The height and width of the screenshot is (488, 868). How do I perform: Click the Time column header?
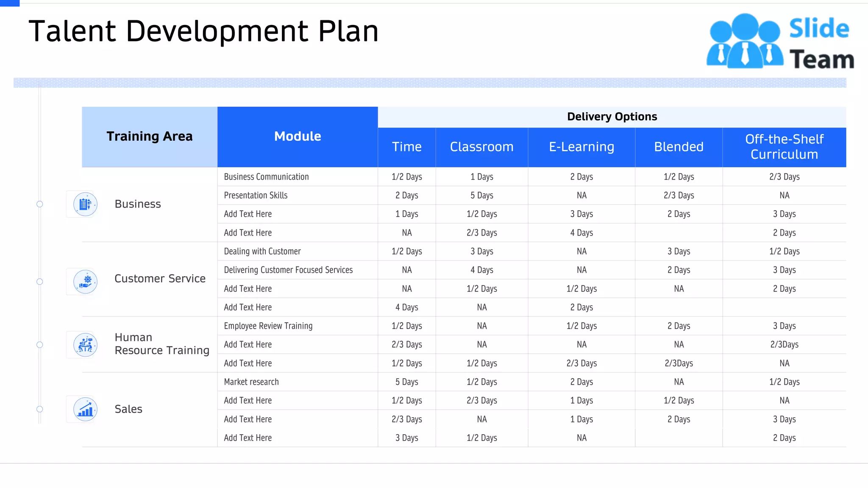point(407,147)
